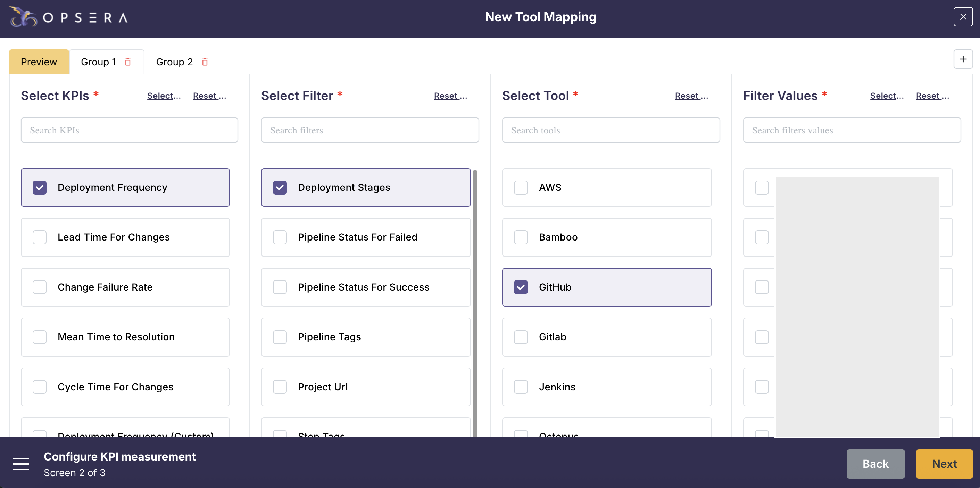This screenshot has width=980, height=488.
Task: Click the Select Filter list scrollbar
Action: click(475, 301)
